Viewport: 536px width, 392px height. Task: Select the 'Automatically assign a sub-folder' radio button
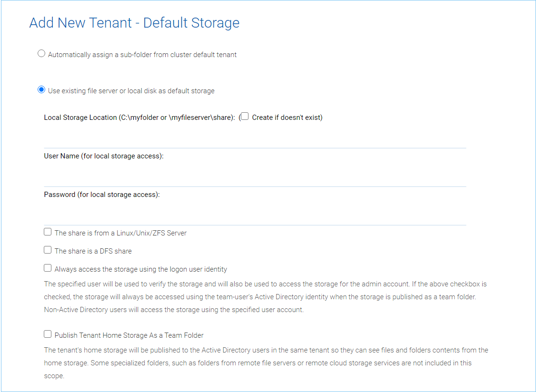[41, 54]
